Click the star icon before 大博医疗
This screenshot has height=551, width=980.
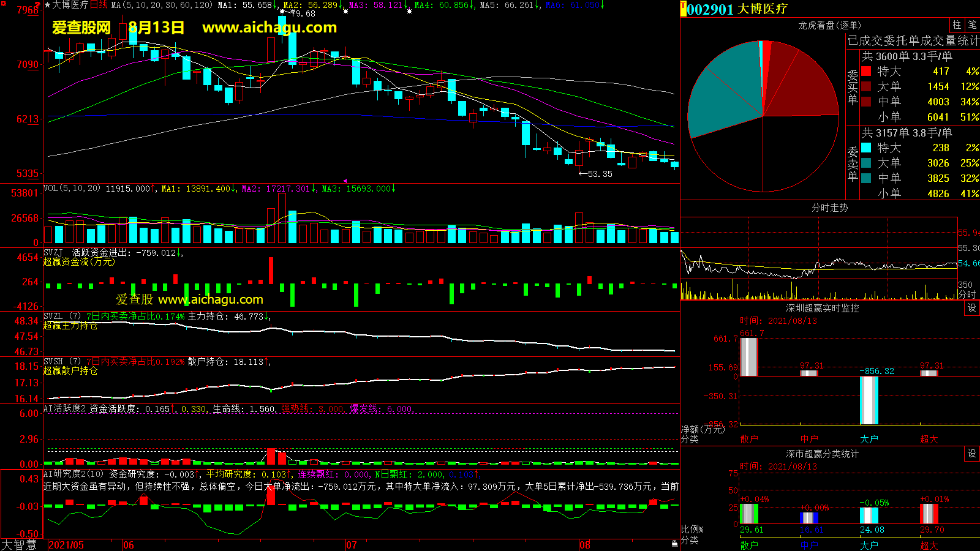click(x=47, y=5)
